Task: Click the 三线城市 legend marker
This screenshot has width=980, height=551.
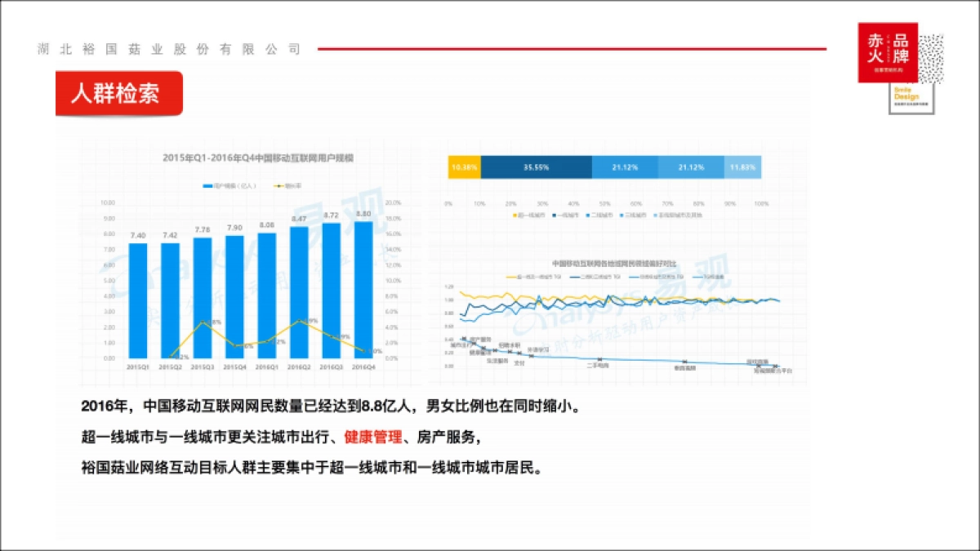Action: (x=620, y=215)
